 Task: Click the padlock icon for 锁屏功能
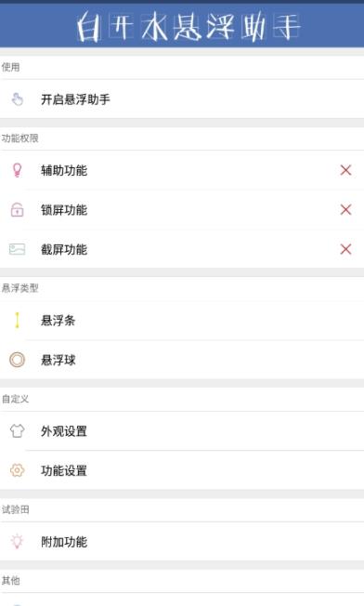click(x=17, y=210)
